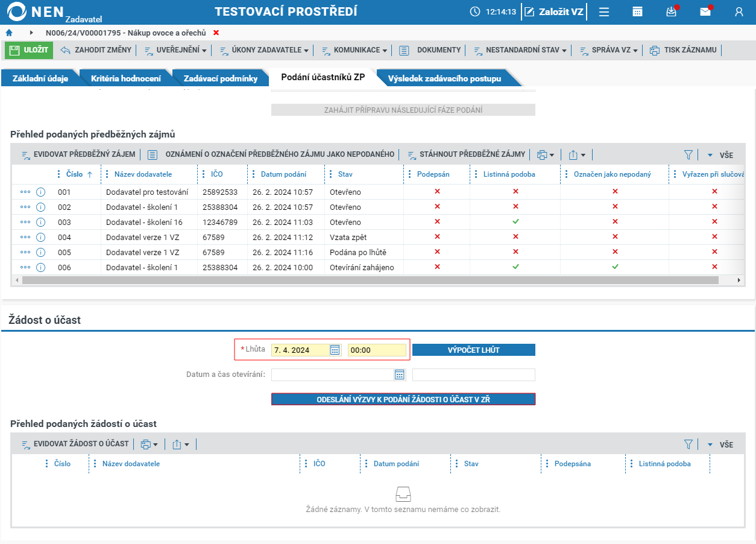Image resolution: width=756 pixels, height=544 pixels.
Task: Expand the export dropdown in the preliminary interests toolbar
Action: 577,155
